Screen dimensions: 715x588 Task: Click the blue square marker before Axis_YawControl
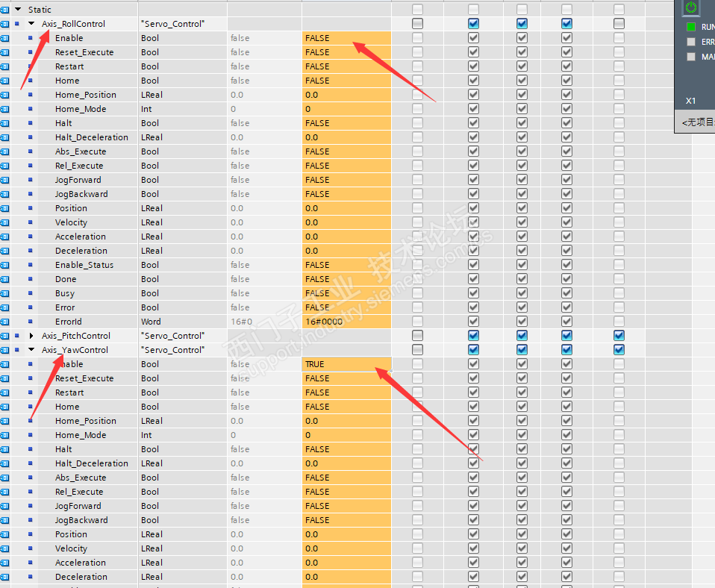pos(17,350)
